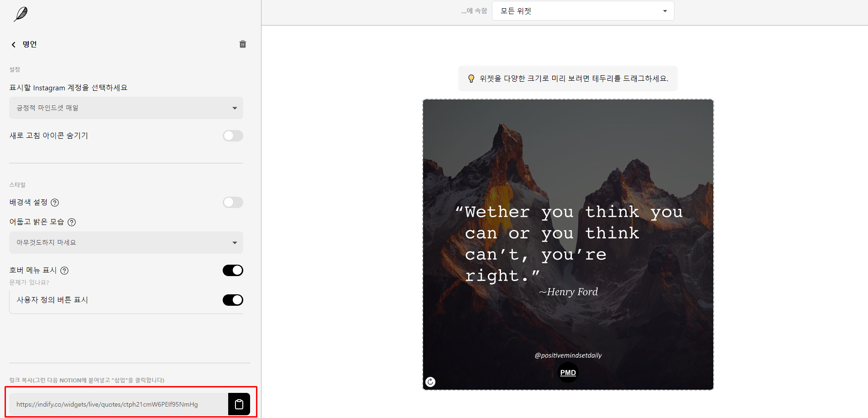Screen dimensions: 868x418
Task: Click the Henry Ford quote preview image
Action: pyautogui.click(x=568, y=244)
